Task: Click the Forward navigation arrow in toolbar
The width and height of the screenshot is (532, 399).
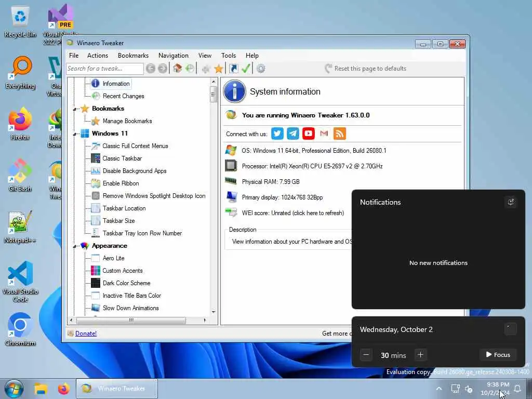Action: click(x=163, y=69)
